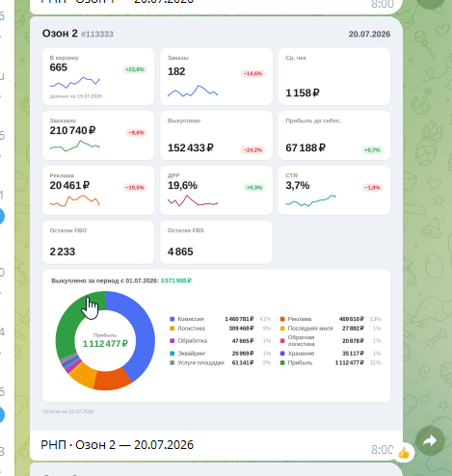The width and height of the screenshot is (452, 476).
Task: Click the value 182 in the Заказы card
Action: point(176,71)
